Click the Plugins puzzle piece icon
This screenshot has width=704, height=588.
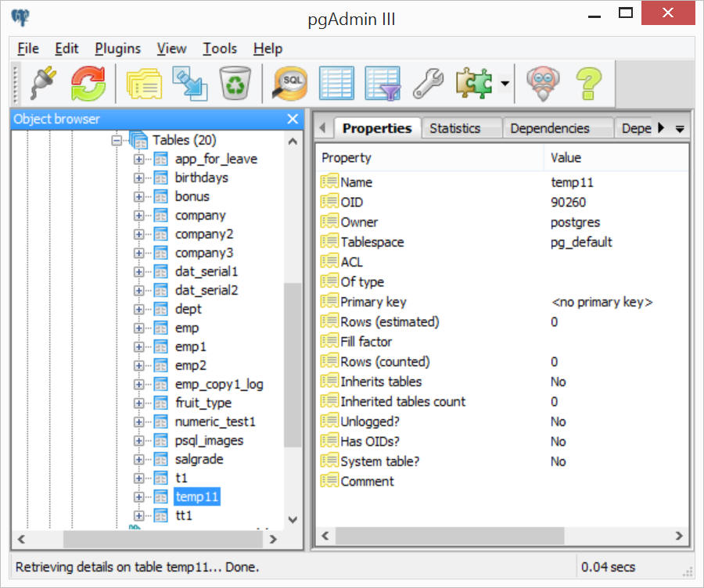tap(474, 83)
